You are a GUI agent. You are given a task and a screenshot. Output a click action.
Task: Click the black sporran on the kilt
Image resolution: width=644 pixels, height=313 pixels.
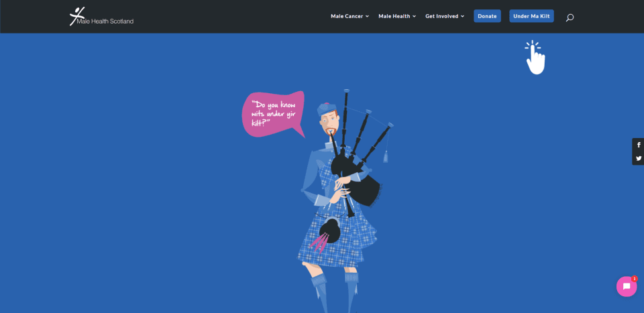(x=330, y=231)
